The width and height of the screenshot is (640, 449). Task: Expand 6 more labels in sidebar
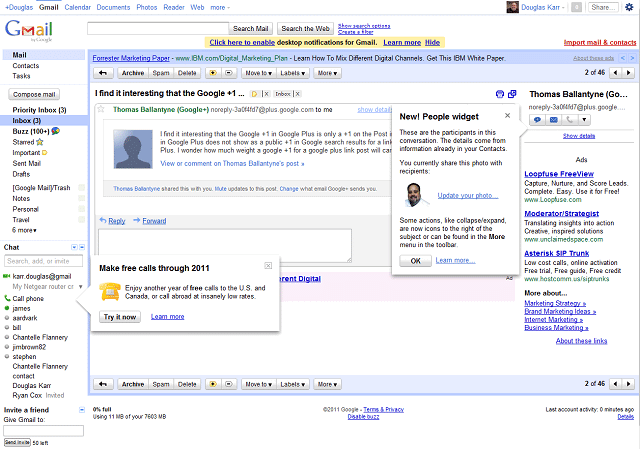pyautogui.click(x=24, y=230)
